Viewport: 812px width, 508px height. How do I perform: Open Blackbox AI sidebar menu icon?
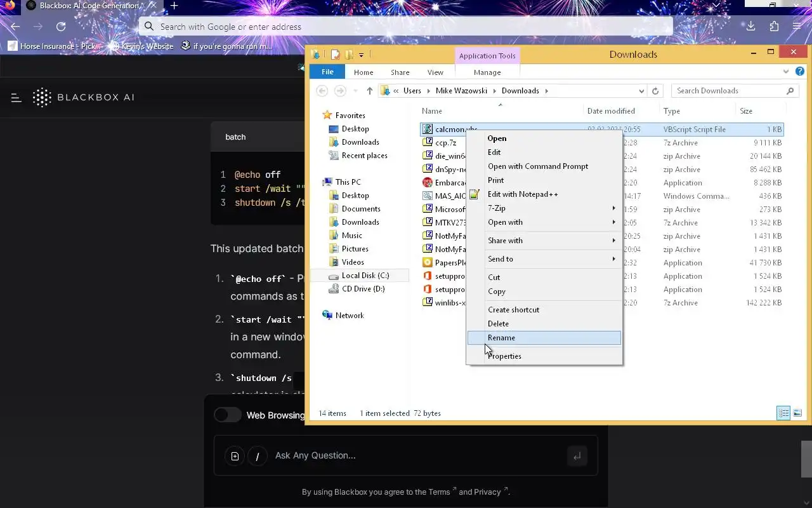(x=16, y=97)
